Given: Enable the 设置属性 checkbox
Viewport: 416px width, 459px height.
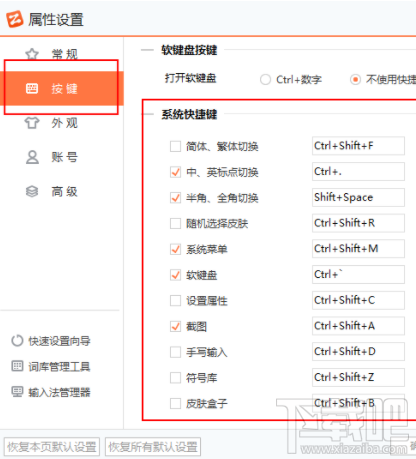Looking at the screenshot, I should (175, 301).
